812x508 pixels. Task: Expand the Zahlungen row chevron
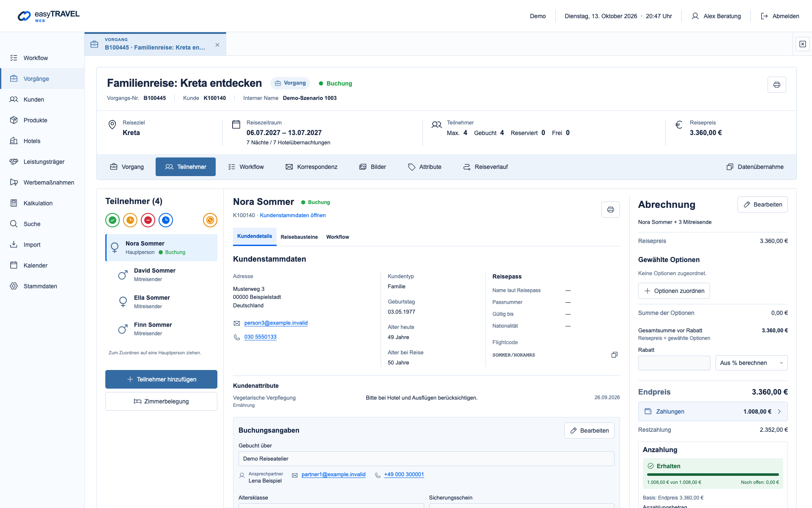pyautogui.click(x=779, y=411)
